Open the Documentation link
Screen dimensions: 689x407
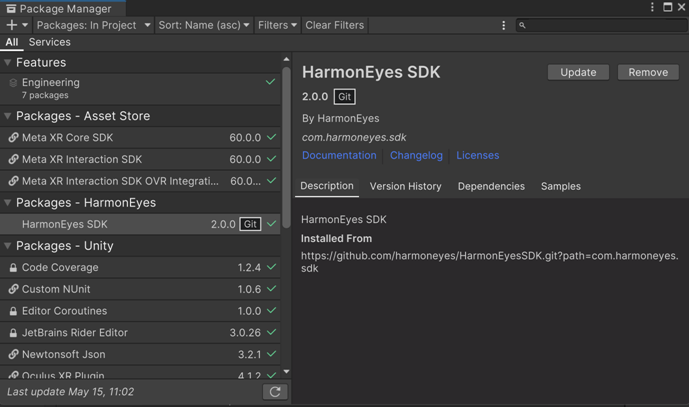(x=339, y=155)
